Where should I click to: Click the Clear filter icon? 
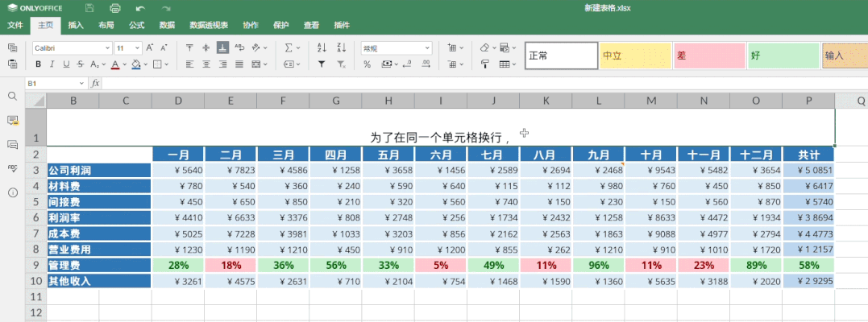click(341, 64)
